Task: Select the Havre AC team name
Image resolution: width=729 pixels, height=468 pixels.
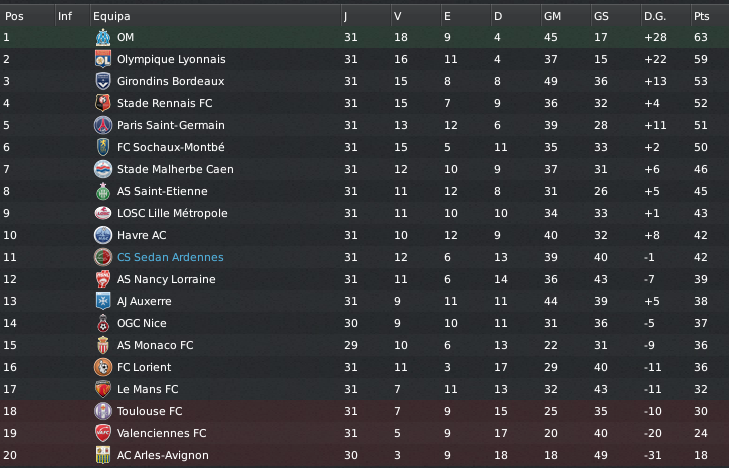Action: tap(142, 235)
